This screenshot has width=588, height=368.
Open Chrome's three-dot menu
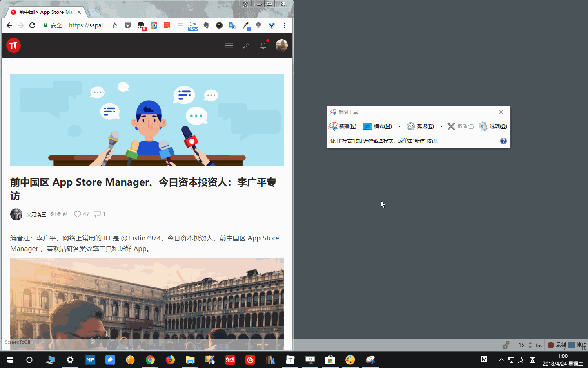tap(285, 25)
